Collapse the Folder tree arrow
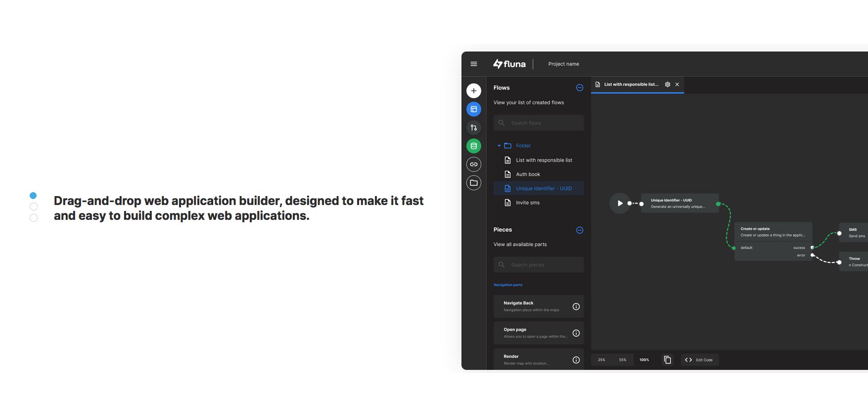The height and width of the screenshot is (410, 868). [x=499, y=146]
